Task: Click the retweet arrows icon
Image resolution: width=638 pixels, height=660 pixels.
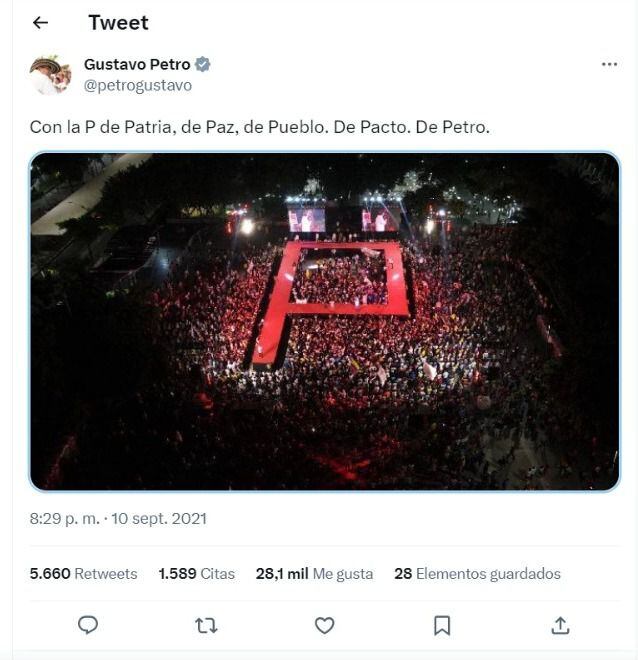Action: pos(206,625)
